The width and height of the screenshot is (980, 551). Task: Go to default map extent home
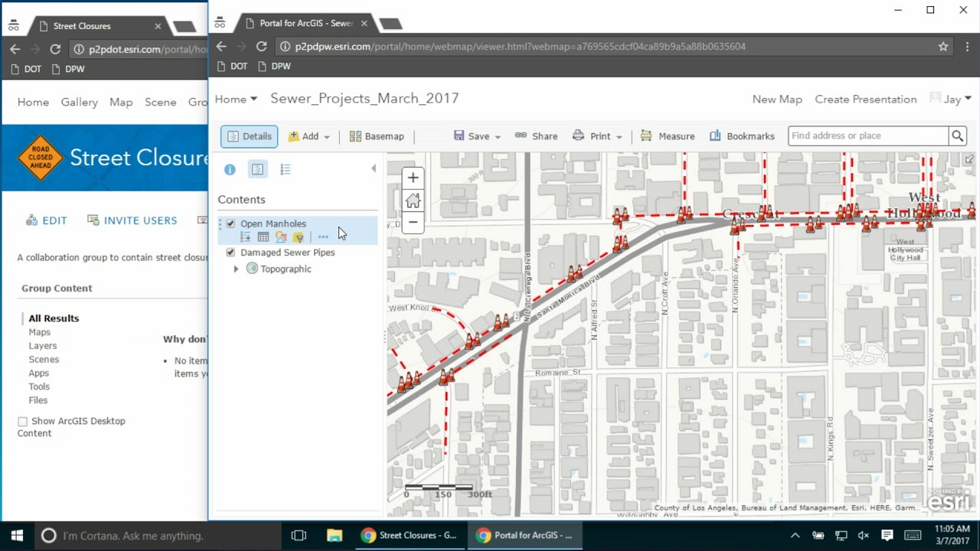[413, 201]
